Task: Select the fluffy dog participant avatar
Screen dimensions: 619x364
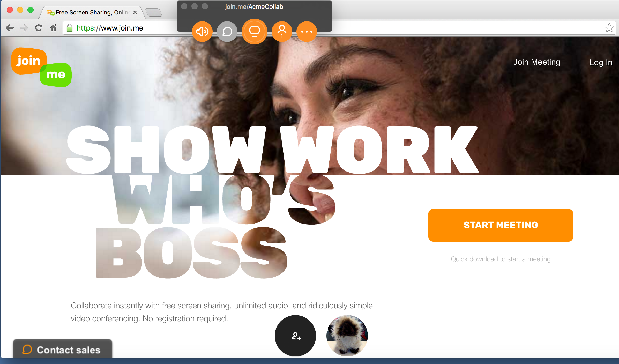Action: [x=347, y=336]
